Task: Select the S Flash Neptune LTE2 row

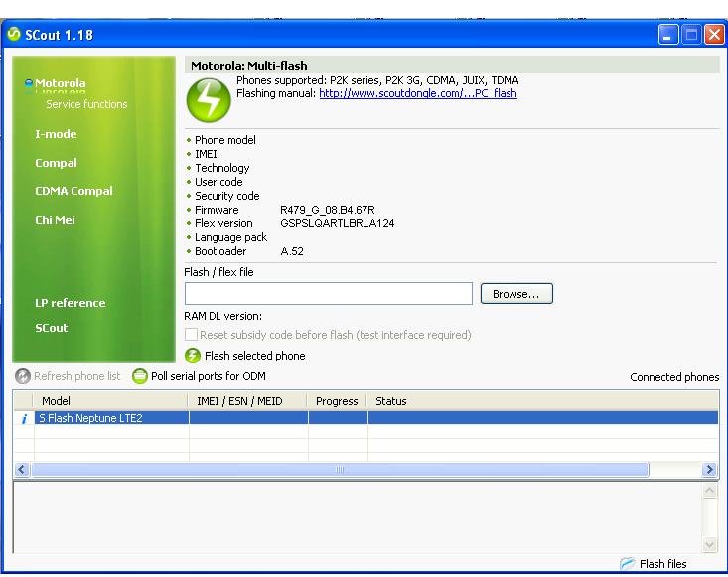Action: tap(365, 418)
